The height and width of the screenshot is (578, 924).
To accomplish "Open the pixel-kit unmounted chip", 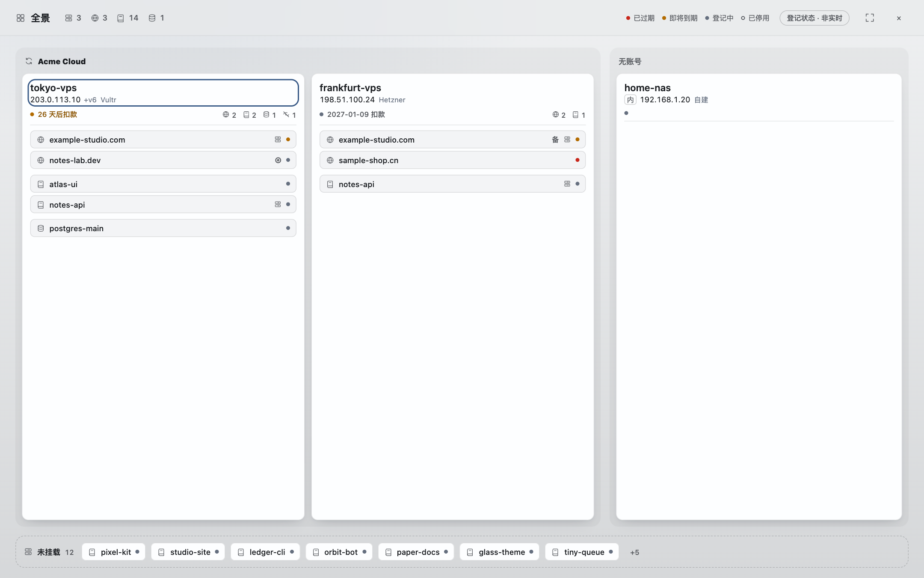I will (x=113, y=552).
